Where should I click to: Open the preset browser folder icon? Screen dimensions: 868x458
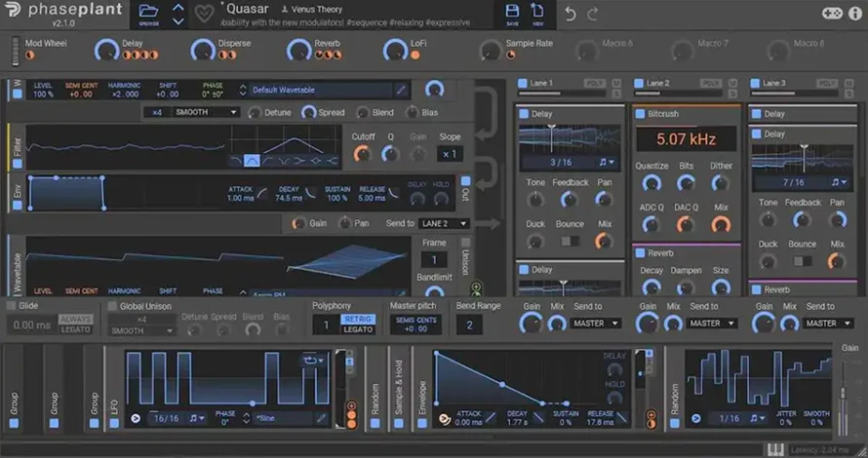coord(148,13)
